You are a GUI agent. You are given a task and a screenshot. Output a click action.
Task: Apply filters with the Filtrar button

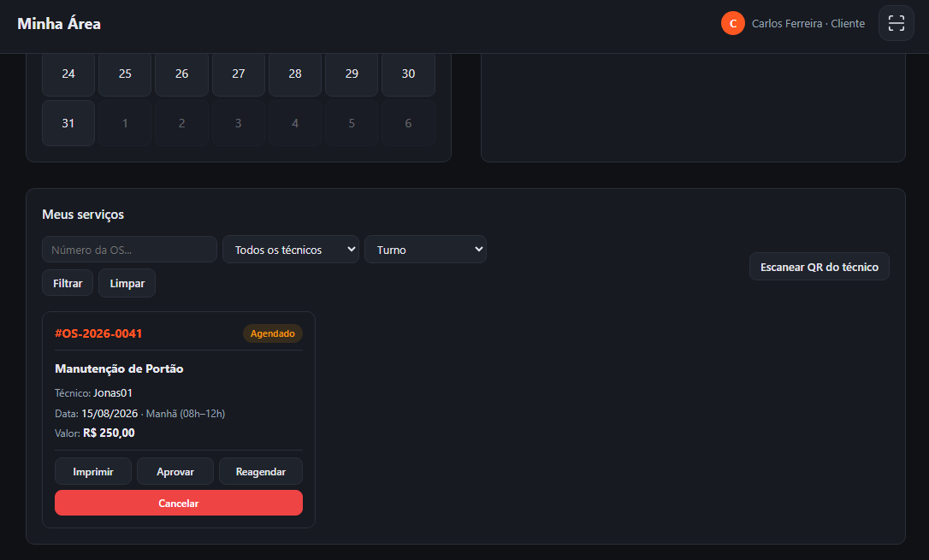tap(68, 283)
